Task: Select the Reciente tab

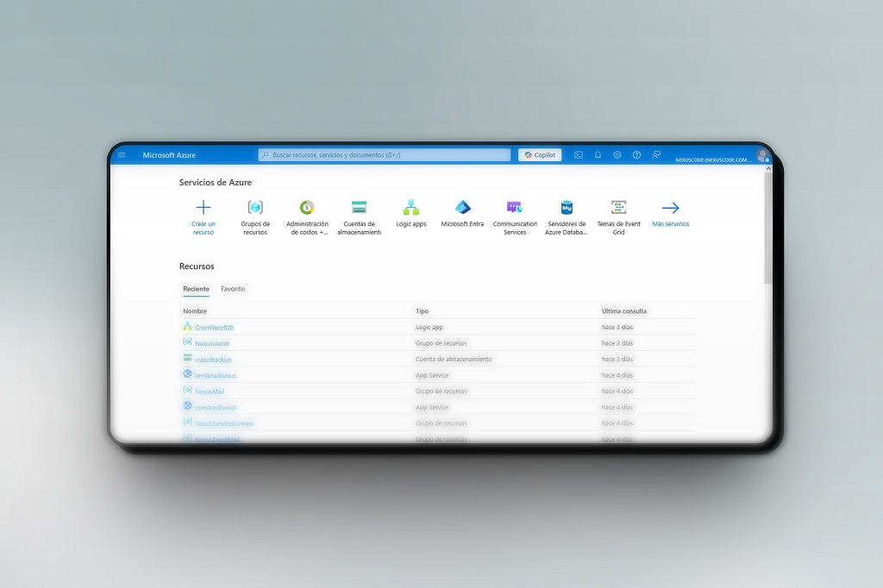Action: tap(196, 289)
